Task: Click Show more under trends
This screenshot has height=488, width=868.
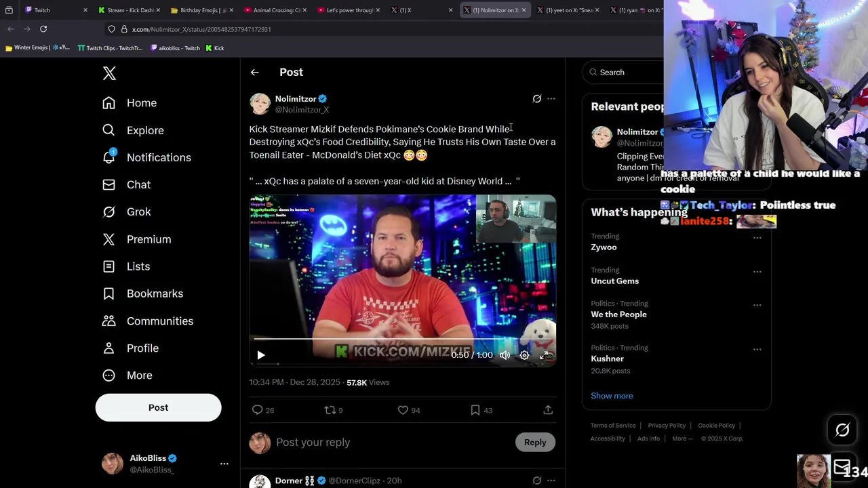Action: coord(612,396)
